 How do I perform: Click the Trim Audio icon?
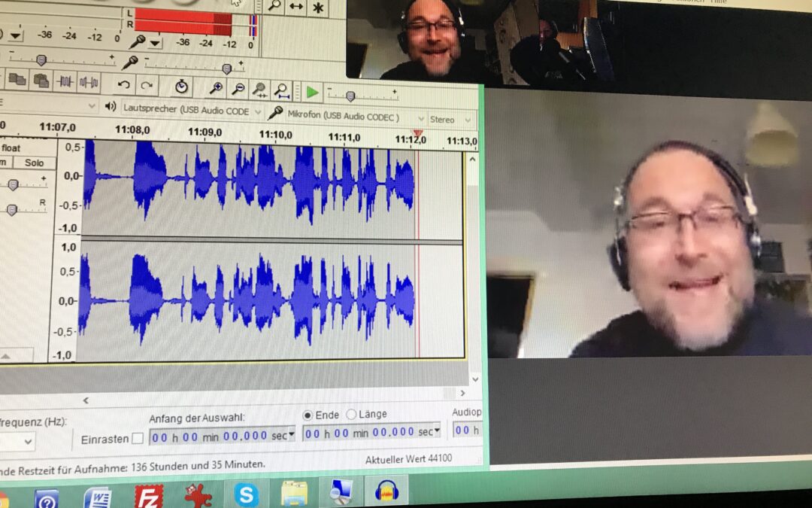point(65,81)
